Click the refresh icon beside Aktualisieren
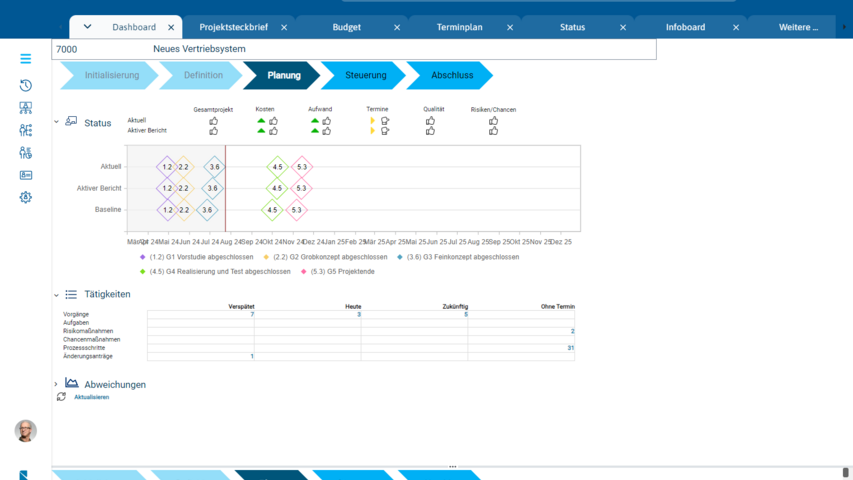The image size is (853, 480). (x=61, y=397)
